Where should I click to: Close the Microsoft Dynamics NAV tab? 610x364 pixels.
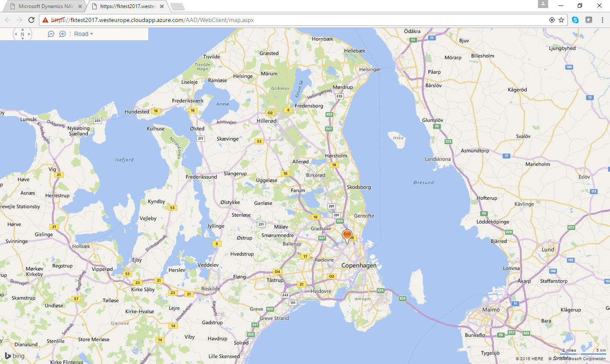click(x=80, y=6)
